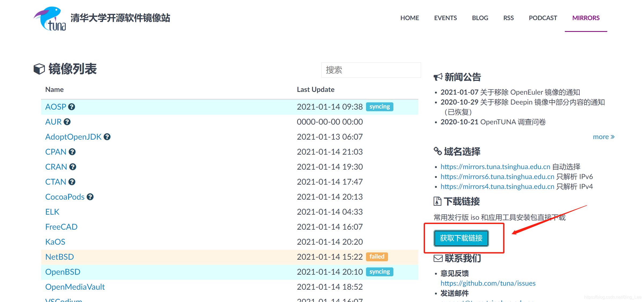Focus the 搜索 mirror search field

pos(371,70)
